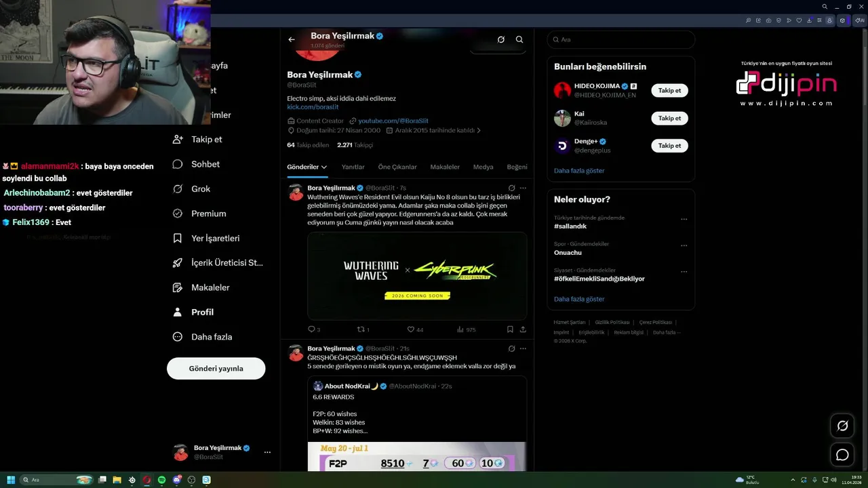
Task: Switch to Öne Çıkanlar tab
Action: [x=397, y=167]
